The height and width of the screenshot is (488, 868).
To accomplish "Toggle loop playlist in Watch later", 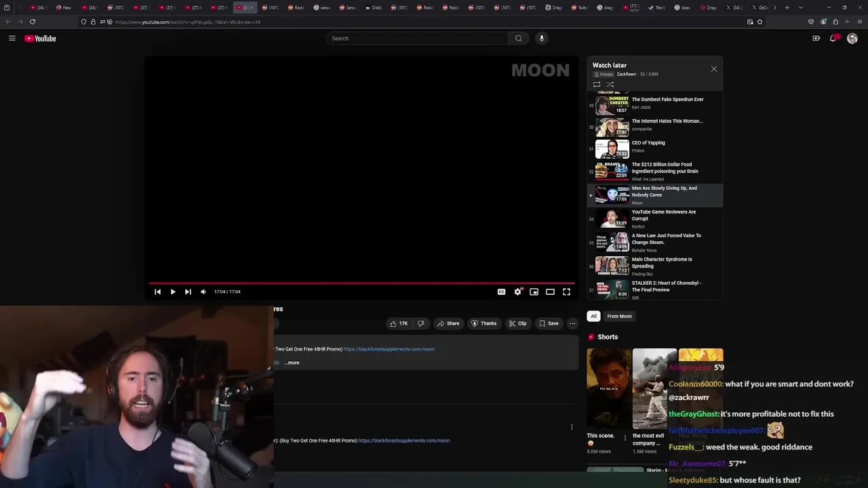I will click(596, 85).
